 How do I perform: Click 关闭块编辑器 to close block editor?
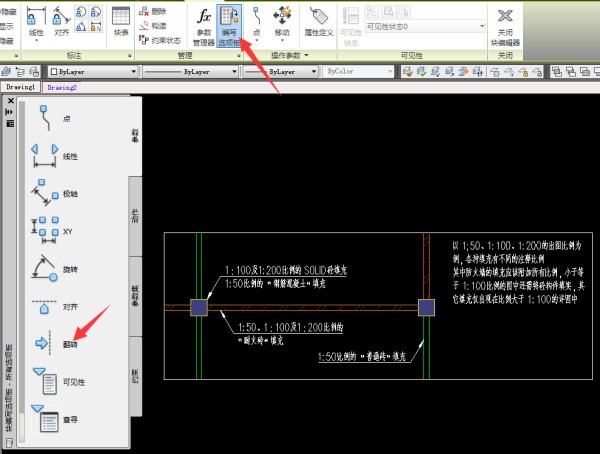(507, 27)
